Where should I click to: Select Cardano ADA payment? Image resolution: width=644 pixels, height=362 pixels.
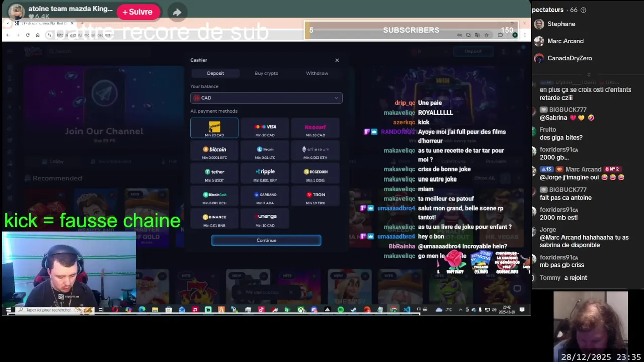click(265, 196)
